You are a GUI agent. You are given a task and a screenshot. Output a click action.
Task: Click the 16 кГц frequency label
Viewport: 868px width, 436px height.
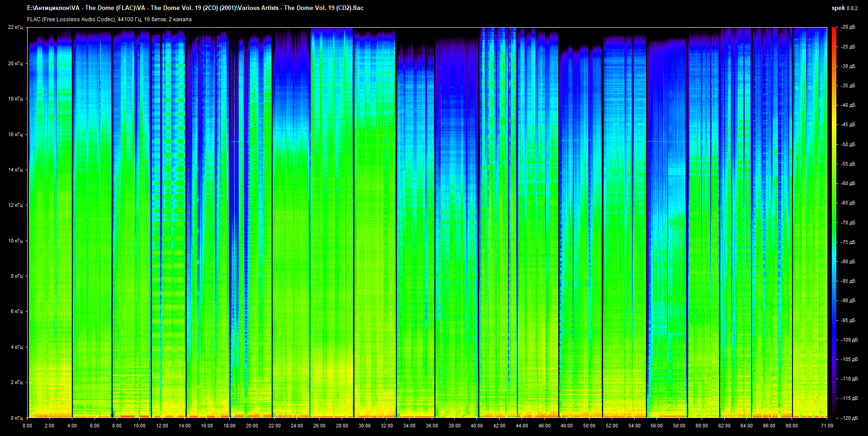(15, 134)
